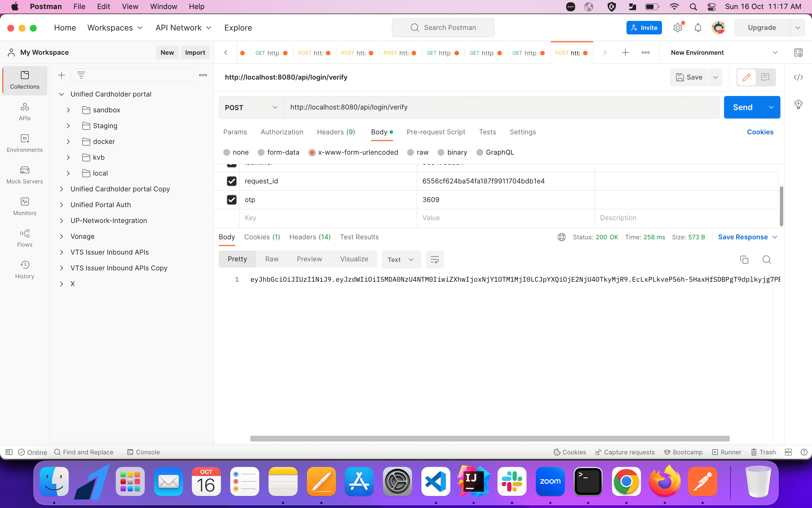Click the network globe icon beside Status

[x=561, y=237]
